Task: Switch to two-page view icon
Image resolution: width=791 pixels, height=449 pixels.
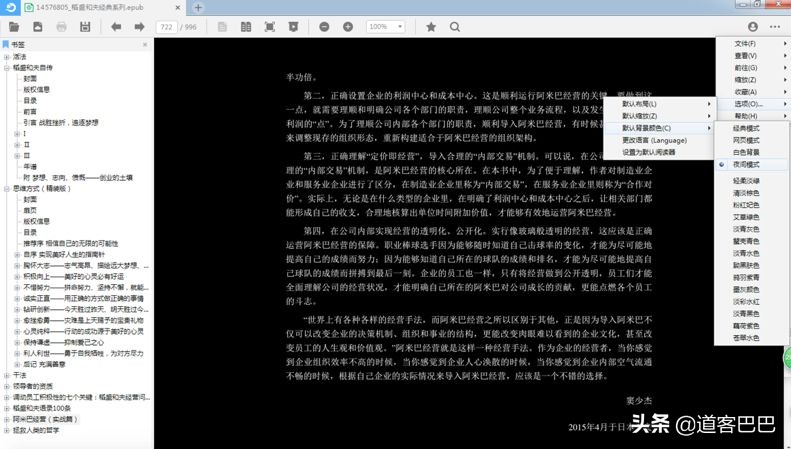Action: point(246,27)
